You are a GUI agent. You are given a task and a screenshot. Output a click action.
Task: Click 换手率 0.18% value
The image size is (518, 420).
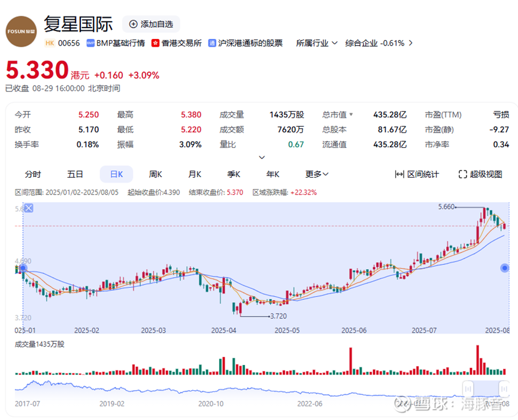[x=87, y=145]
